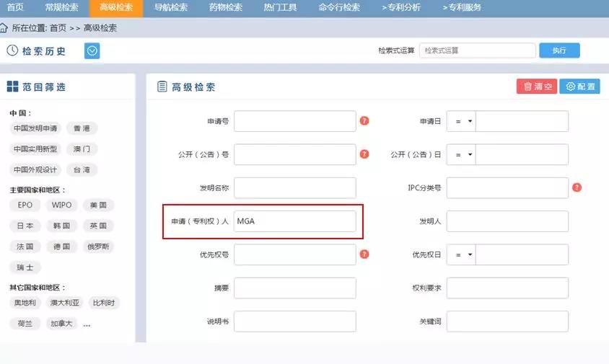Screen dimensions: 609x364
Task: Click the 执行 button
Action: click(x=559, y=50)
